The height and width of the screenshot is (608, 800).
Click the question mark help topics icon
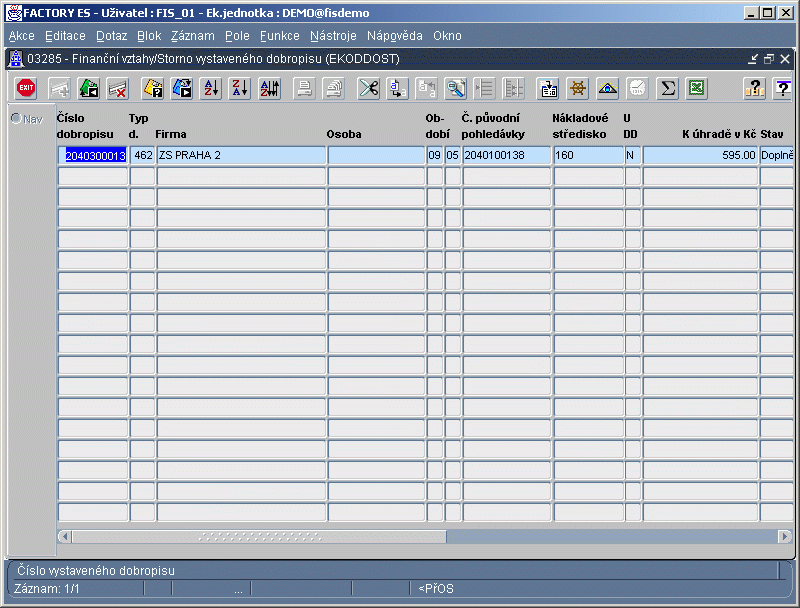coord(755,88)
